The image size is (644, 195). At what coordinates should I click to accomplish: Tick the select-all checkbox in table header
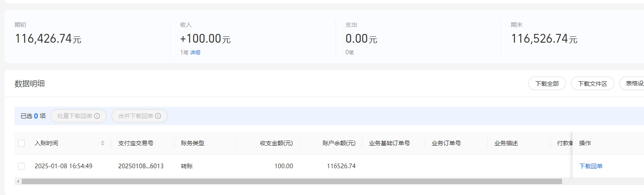(x=21, y=143)
